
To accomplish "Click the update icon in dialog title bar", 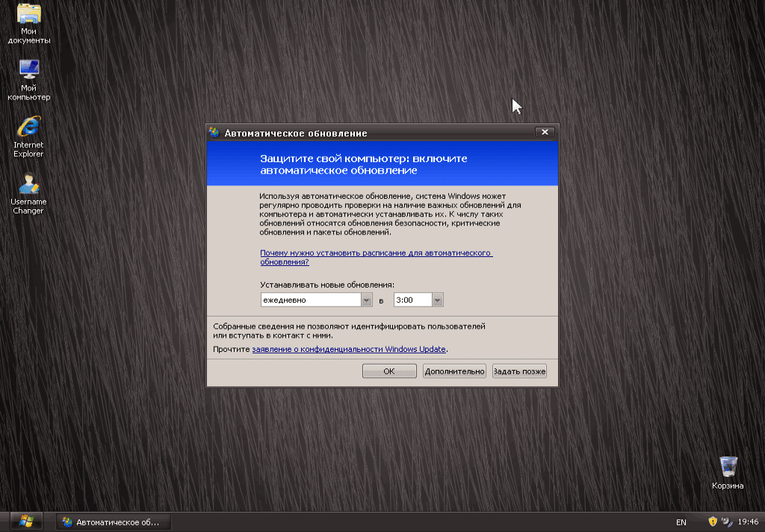I will pos(214,132).
